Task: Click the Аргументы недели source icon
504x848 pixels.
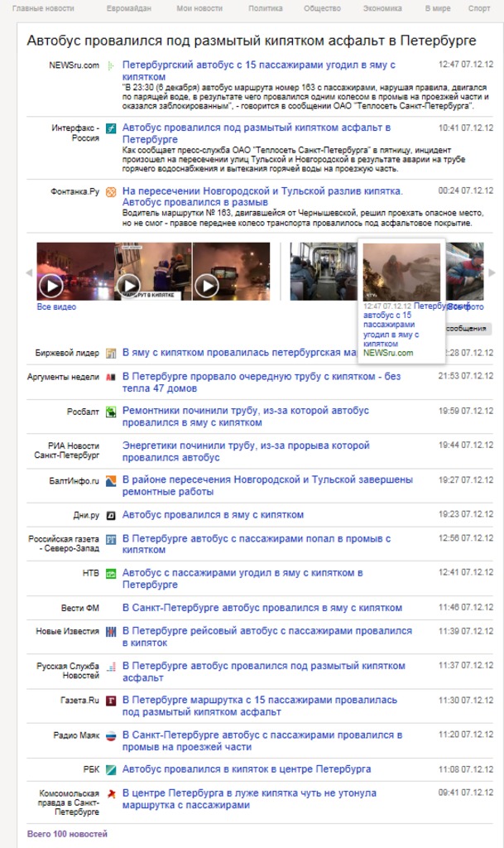Action: click(111, 377)
